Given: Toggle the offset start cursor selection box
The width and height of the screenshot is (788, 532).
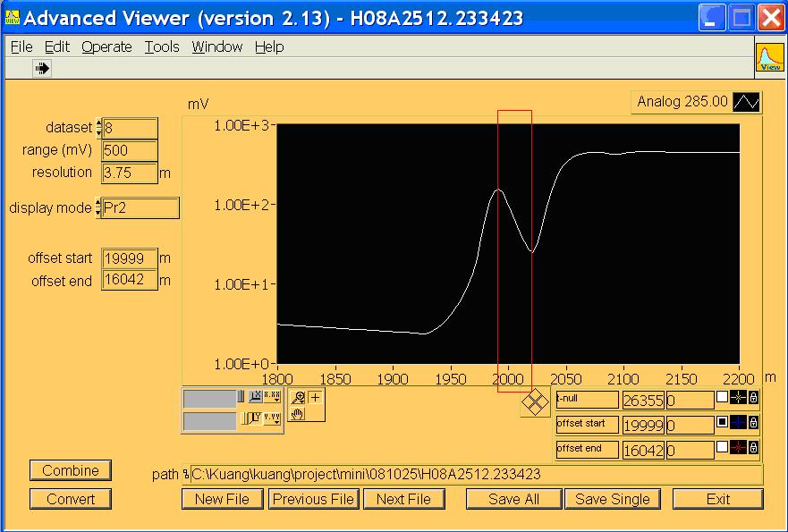Looking at the screenshot, I should [x=722, y=422].
